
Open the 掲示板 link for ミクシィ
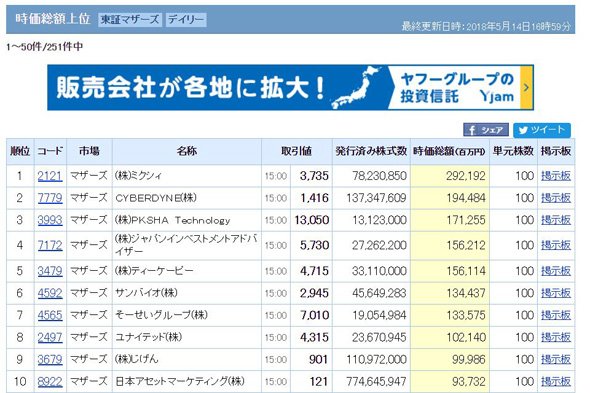point(556,176)
